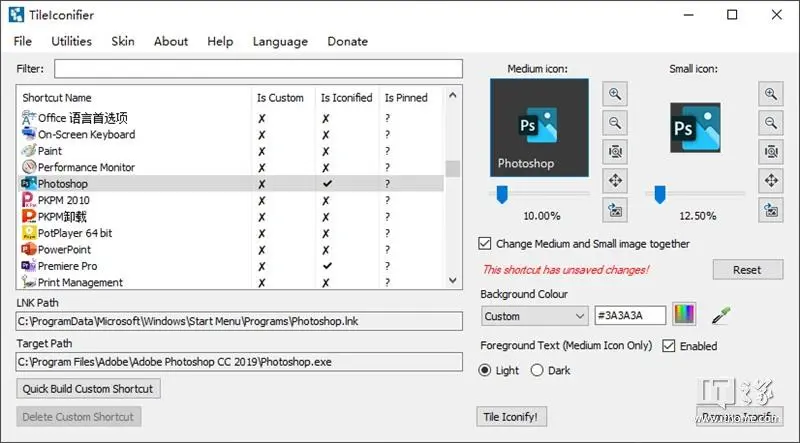The height and width of the screenshot is (443, 800).
Task: Click the medium Photoshop tile preview
Action: [x=539, y=128]
